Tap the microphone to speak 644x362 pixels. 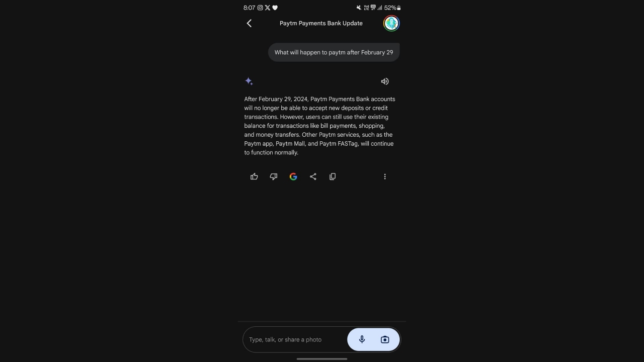point(362,339)
